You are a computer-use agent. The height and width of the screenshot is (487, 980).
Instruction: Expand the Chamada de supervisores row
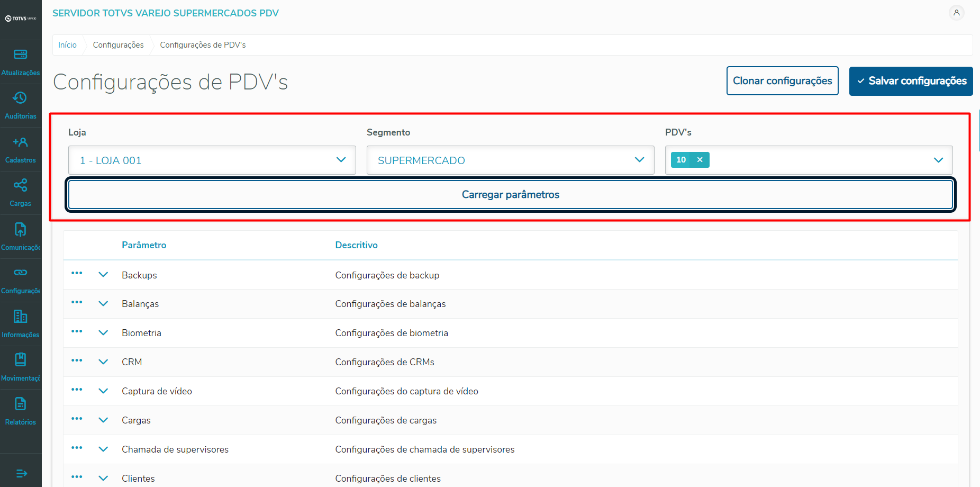pyautogui.click(x=103, y=449)
